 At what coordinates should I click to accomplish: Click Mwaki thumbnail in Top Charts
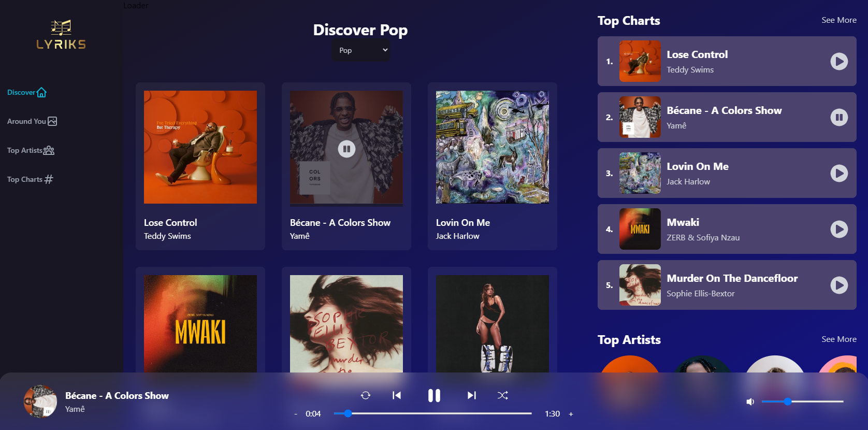pos(640,229)
